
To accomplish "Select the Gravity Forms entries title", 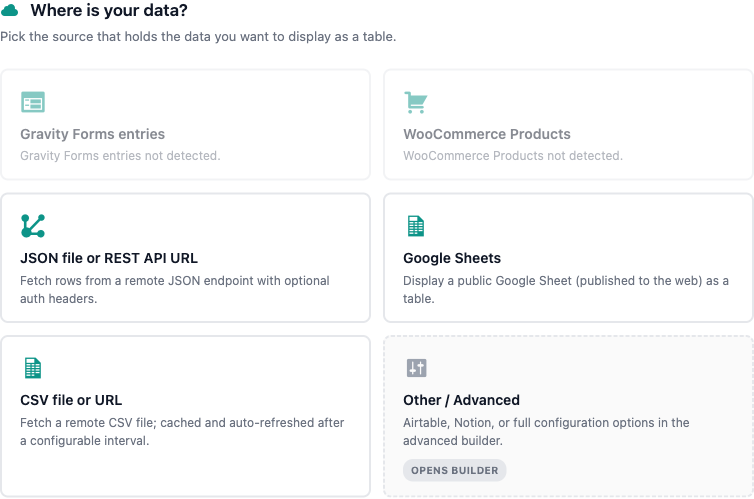I will [x=92, y=134].
